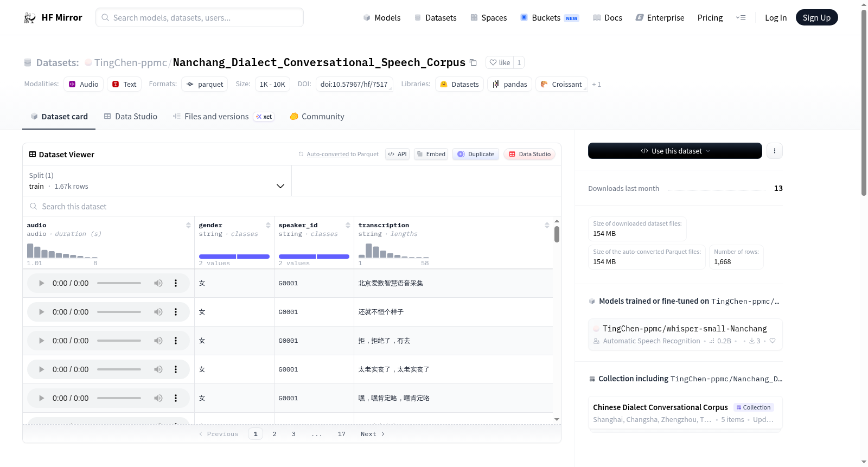The height and width of the screenshot is (467, 868).
Task: Sort by the audio column
Action: pyautogui.click(x=188, y=225)
